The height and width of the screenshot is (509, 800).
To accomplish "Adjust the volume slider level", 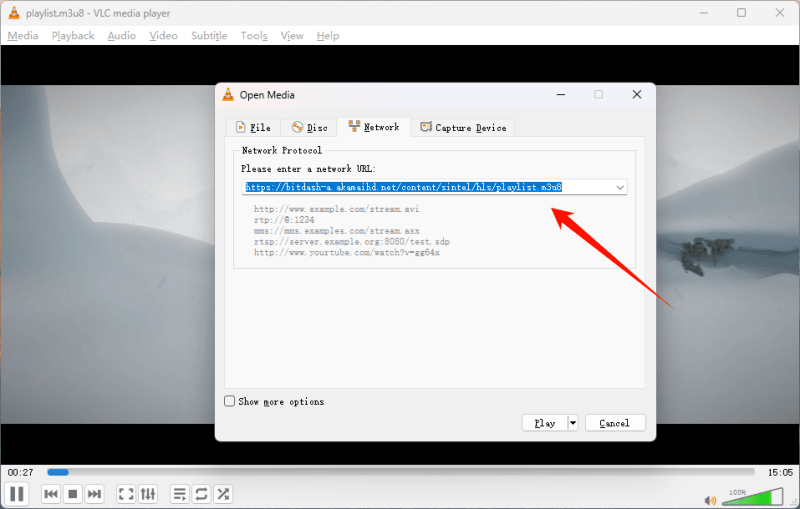I will (753, 497).
